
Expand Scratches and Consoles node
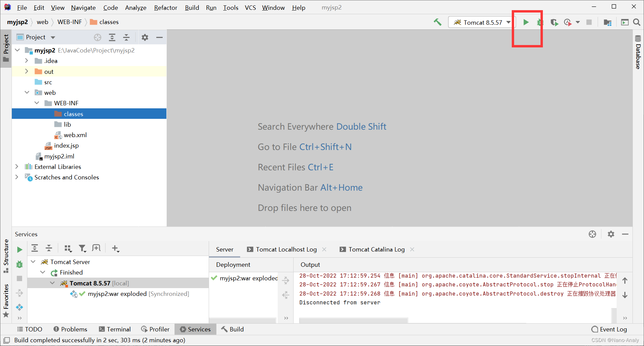point(17,177)
